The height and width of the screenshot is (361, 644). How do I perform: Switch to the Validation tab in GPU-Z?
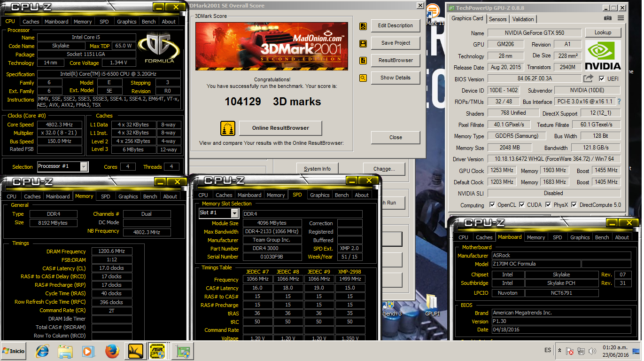click(x=523, y=19)
